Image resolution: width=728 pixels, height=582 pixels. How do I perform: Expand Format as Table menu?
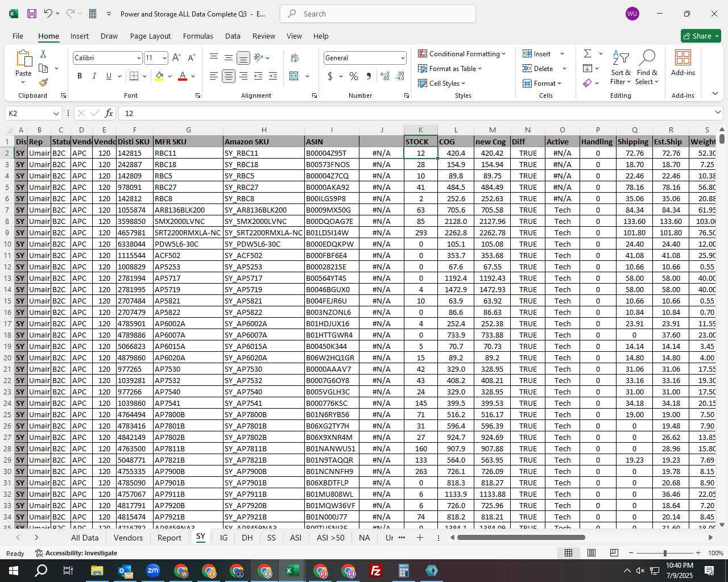click(x=450, y=69)
